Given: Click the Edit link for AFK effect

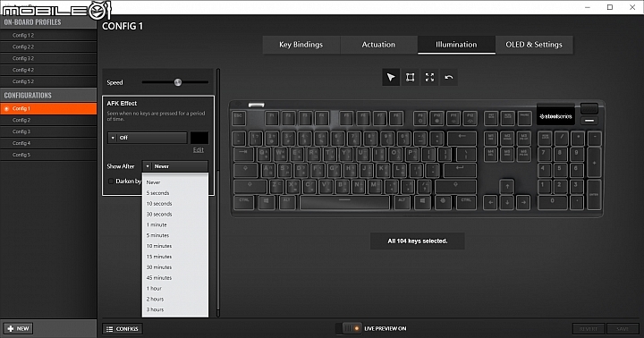Looking at the screenshot, I should click(x=199, y=150).
